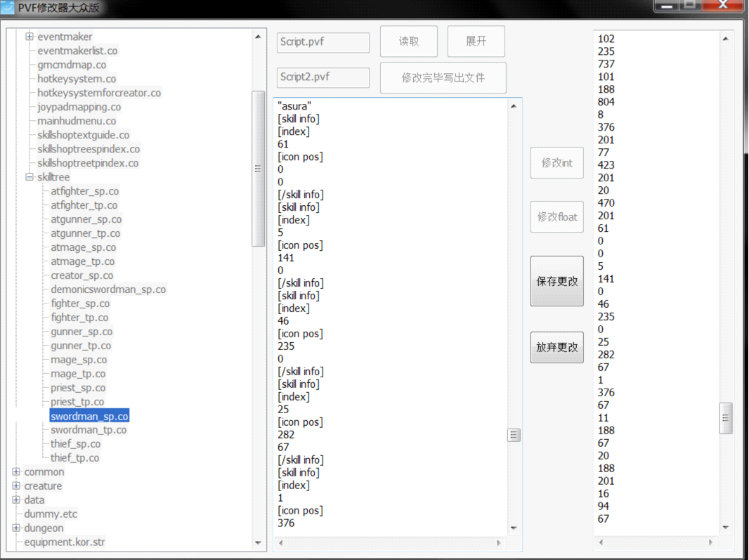Expand the eventmaker tree node
Image resolution: width=749 pixels, height=560 pixels.
click(30, 37)
